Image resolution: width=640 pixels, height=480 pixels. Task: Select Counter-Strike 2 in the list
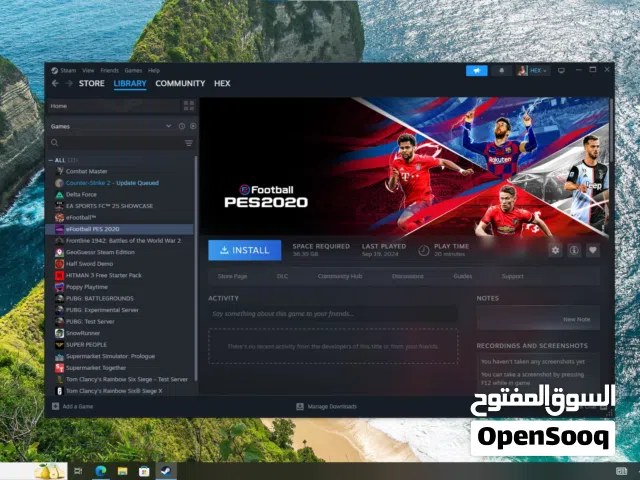coord(120,183)
